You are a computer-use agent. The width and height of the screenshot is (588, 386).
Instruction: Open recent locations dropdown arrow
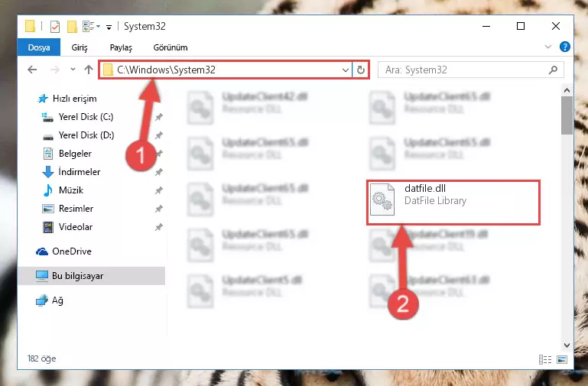(73, 70)
